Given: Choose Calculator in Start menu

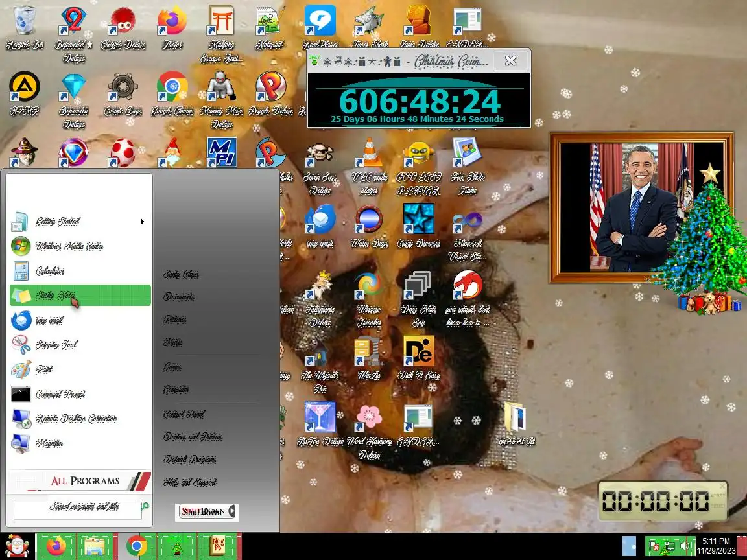Looking at the screenshot, I should click(80, 271).
